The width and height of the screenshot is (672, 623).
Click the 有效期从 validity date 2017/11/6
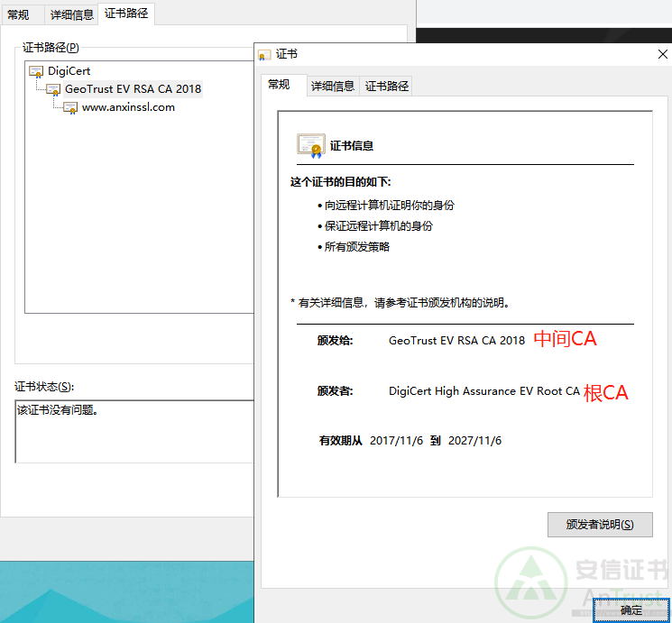pyautogui.click(x=397, y=441)
